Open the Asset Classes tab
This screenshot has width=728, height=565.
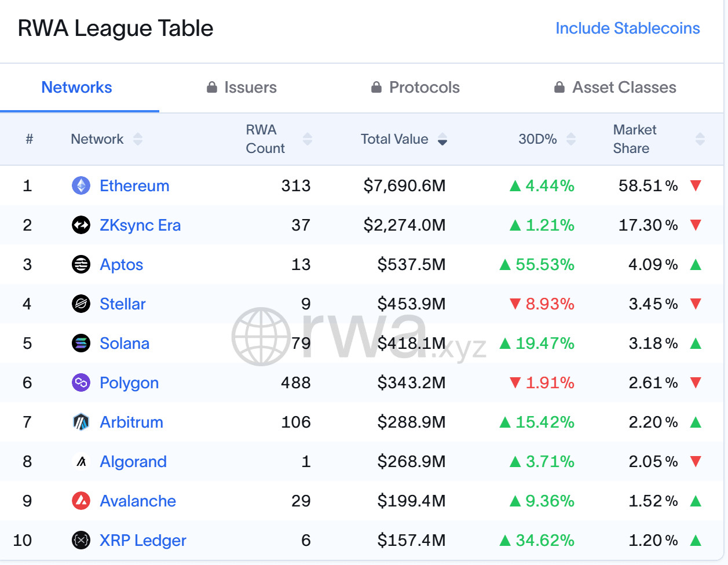click(615, 88)
